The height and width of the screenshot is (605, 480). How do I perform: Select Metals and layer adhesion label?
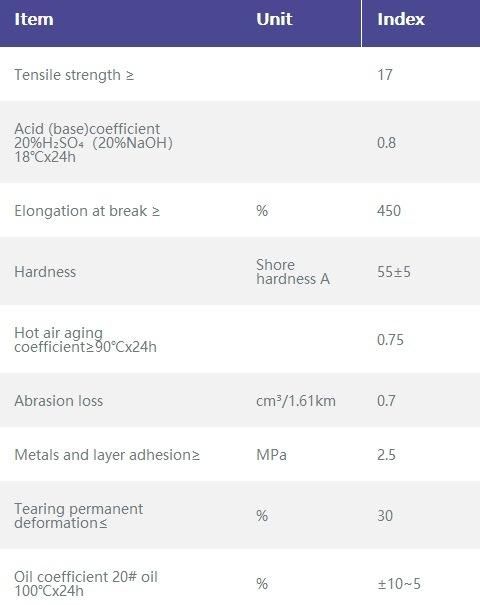coord(107,455)
